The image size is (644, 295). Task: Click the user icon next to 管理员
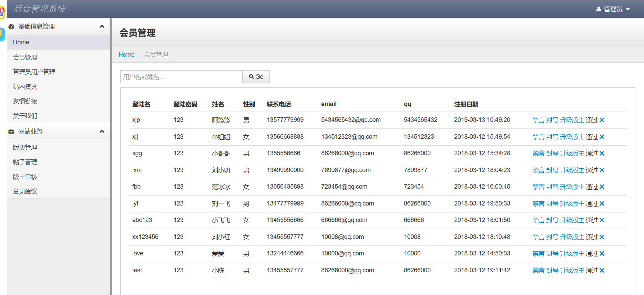(599, 9)
